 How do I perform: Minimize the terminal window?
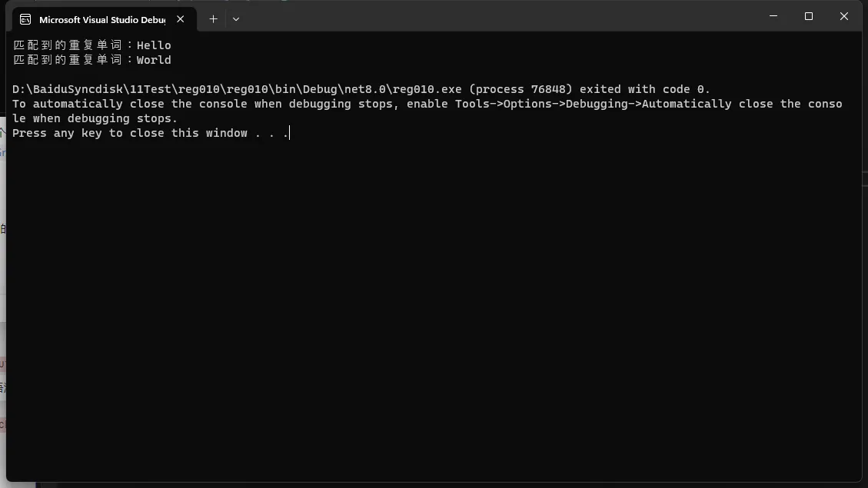[773, 16]
